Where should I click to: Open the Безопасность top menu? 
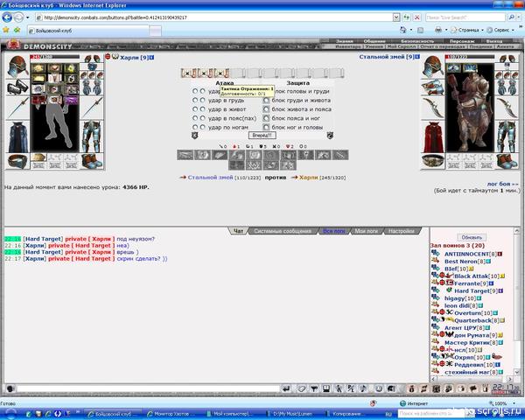click(x=417, y=41)
